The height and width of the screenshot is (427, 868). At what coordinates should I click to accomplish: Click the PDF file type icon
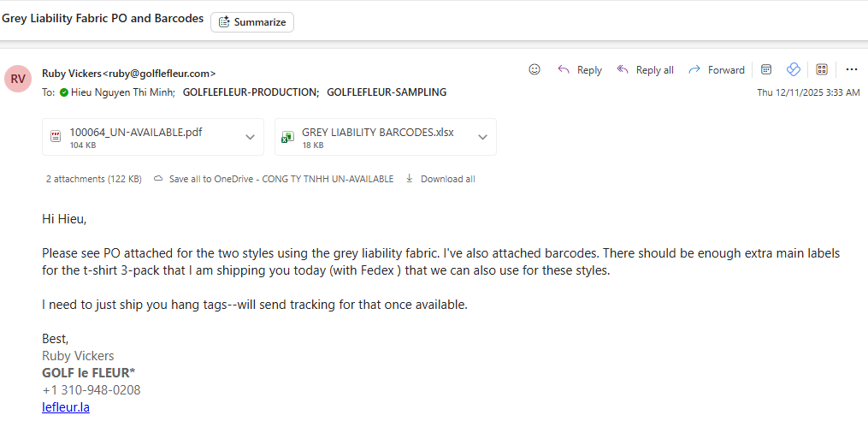coord(56,137)
